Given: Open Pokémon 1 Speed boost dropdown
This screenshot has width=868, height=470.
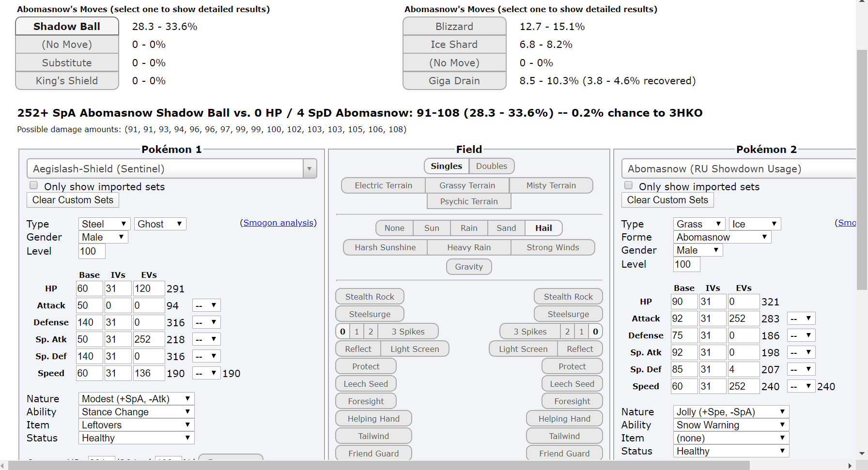Looking at the screenshot, I should click(x=206, y=373).
